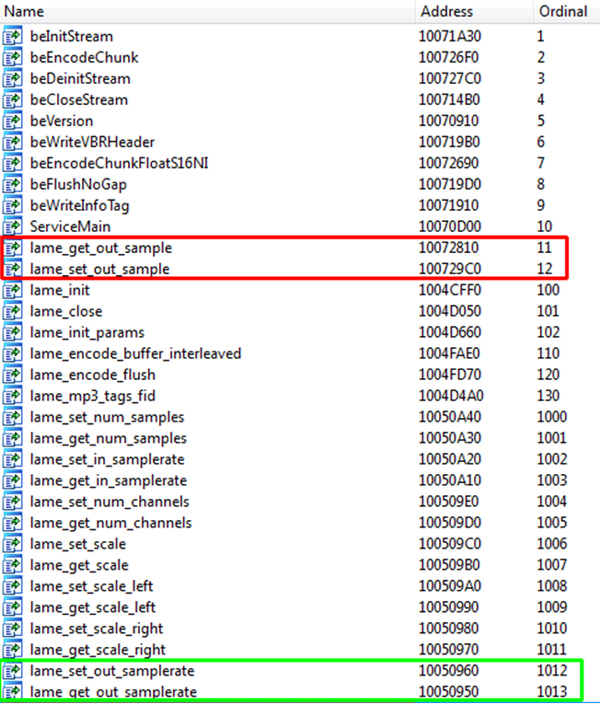Click address 10070D00 of ServiceMain

[450, 227]
